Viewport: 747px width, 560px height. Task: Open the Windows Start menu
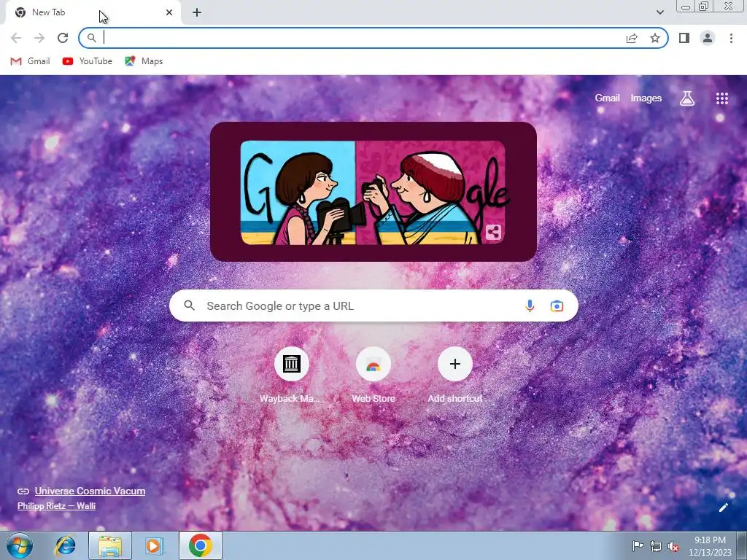20,545
